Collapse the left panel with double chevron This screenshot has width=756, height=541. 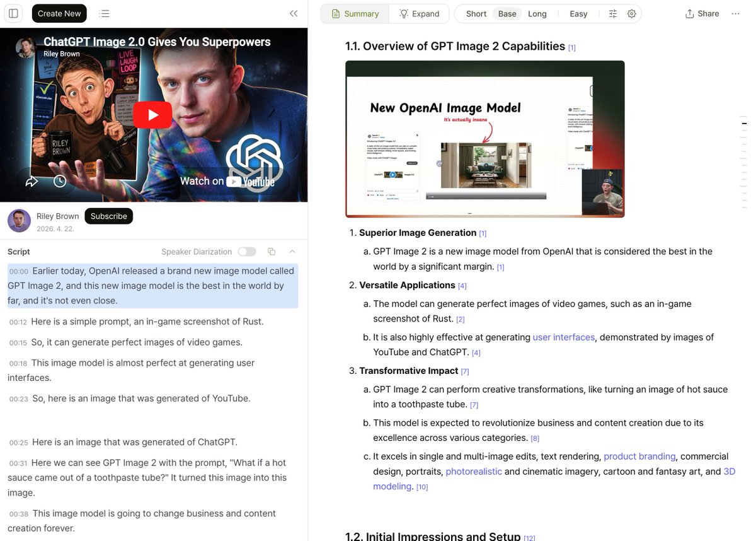pyautogui.click(x=294, y=13)
